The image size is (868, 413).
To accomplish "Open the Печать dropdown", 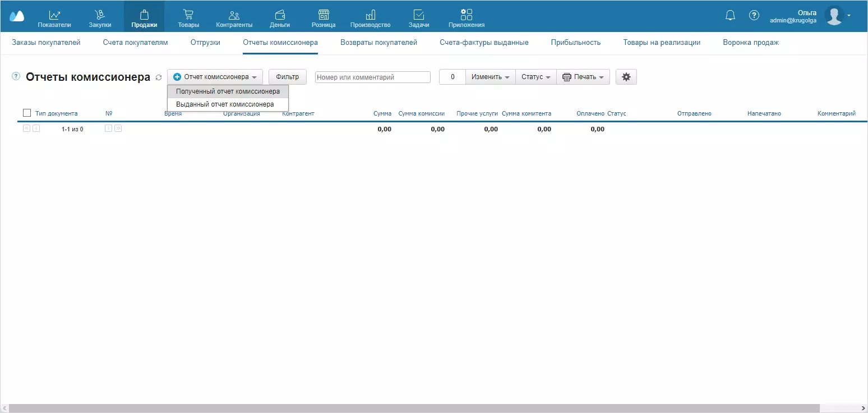I will click(583, 77).
